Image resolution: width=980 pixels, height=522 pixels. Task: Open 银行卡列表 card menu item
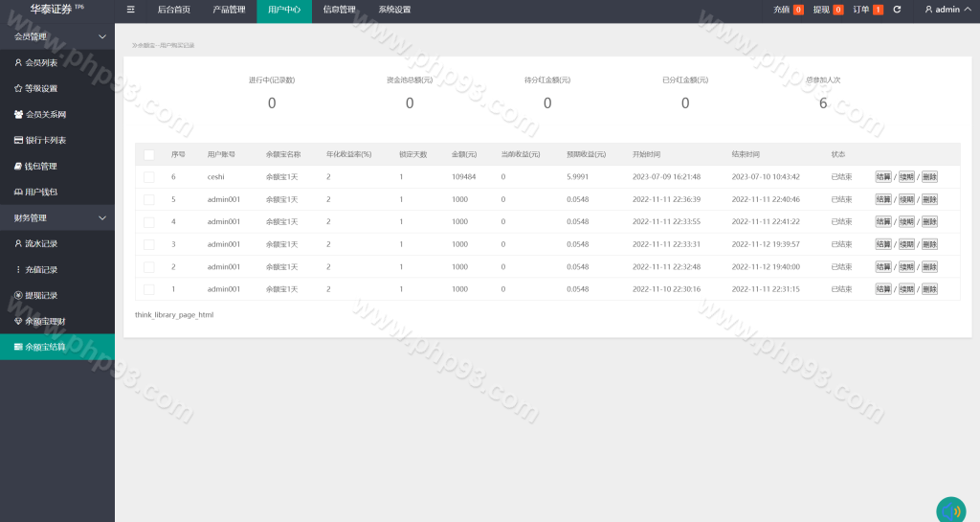click(44, 140)
